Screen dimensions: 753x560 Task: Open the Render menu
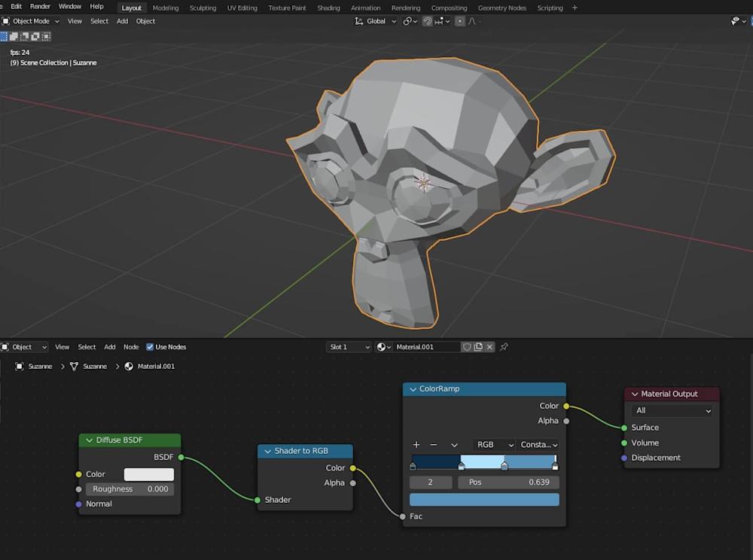pos(40,7)
